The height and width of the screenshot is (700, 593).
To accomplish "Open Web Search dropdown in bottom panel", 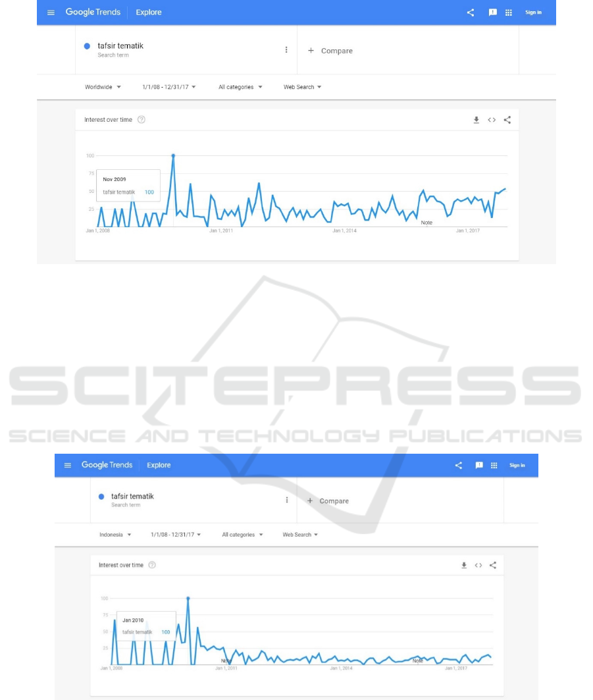I will [x=300, y=535].
